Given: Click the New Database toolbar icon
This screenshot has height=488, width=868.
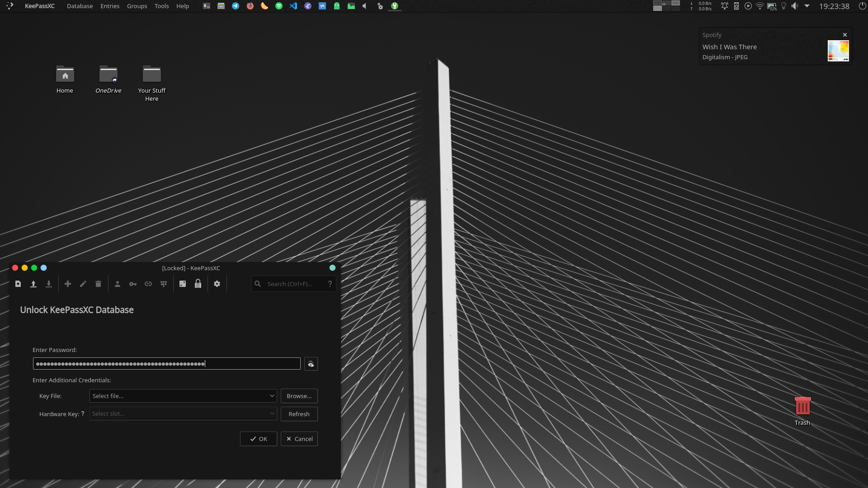Looking at the screenshot, I should [18, 284].
